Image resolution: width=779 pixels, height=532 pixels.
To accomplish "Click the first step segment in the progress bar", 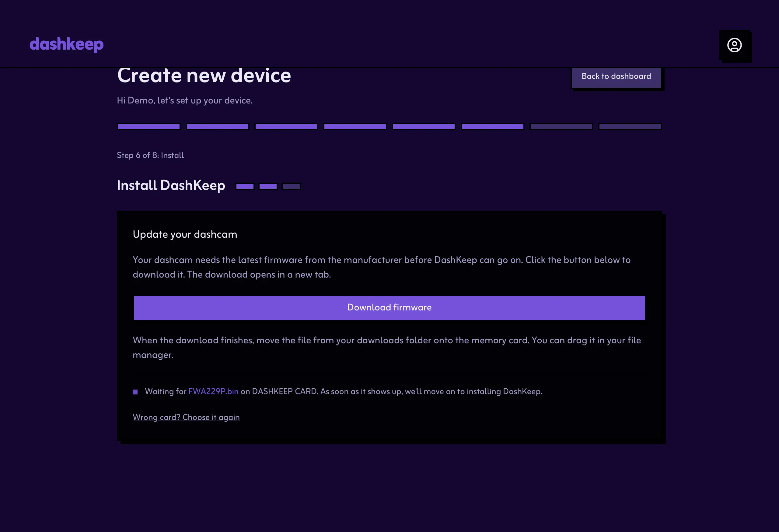I will (148, 127).
